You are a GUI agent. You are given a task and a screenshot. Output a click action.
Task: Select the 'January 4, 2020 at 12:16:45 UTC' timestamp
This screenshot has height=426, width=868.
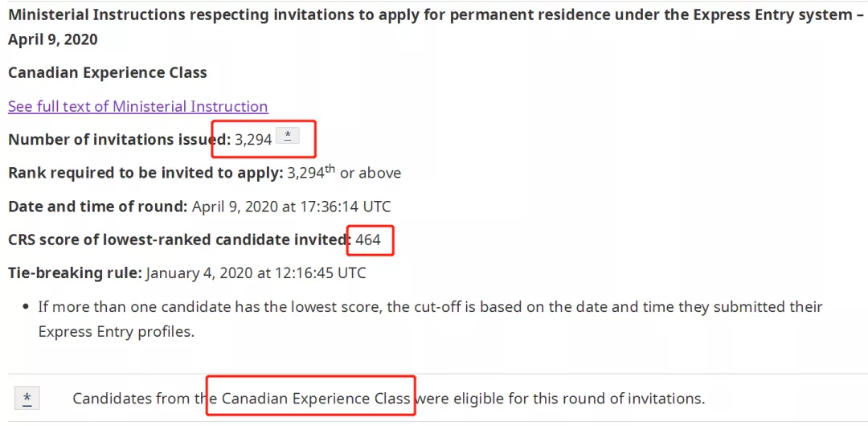[x=256, y=273]
